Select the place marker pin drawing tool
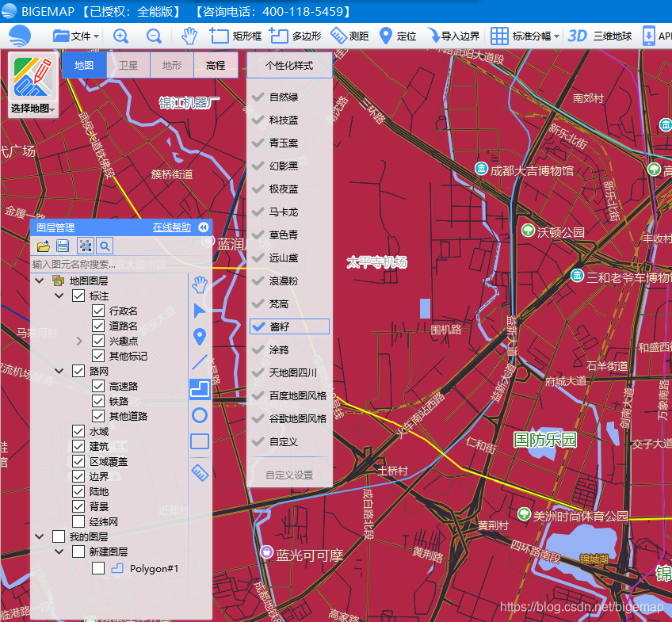 [x=200, y=337]
